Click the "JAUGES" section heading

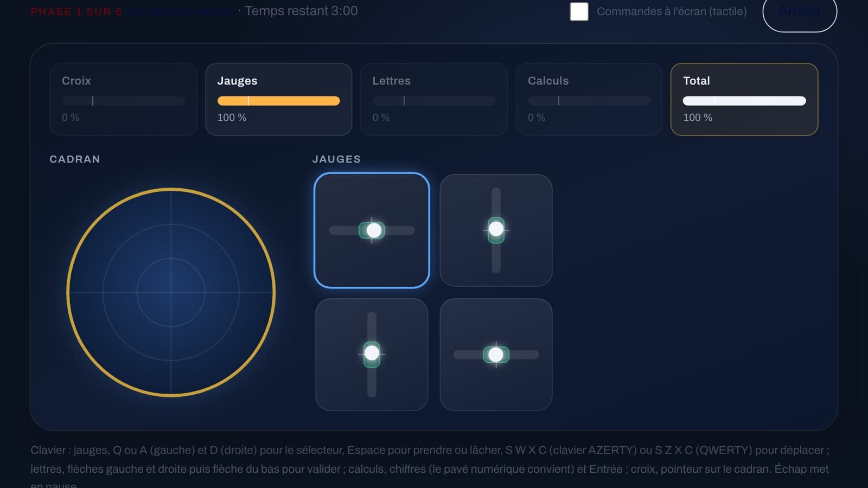336,159
